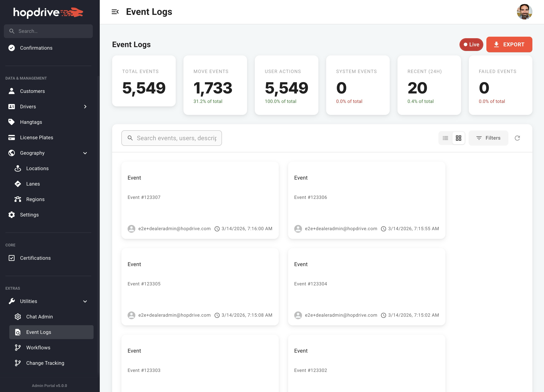Enable grid view for events
544x392 pixels.
coord(459,138)
